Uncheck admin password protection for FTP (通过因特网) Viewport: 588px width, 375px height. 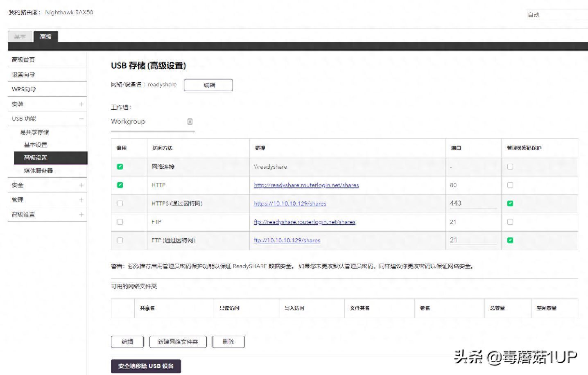510,240
